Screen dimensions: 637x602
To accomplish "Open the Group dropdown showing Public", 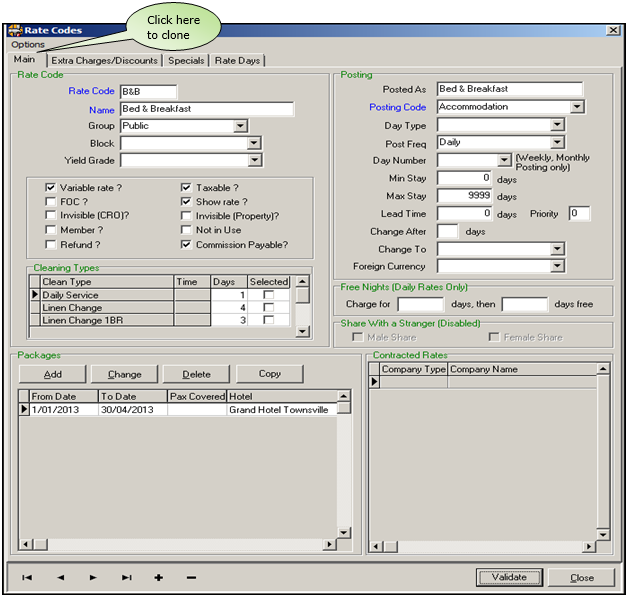I will (x=240, y=126).
